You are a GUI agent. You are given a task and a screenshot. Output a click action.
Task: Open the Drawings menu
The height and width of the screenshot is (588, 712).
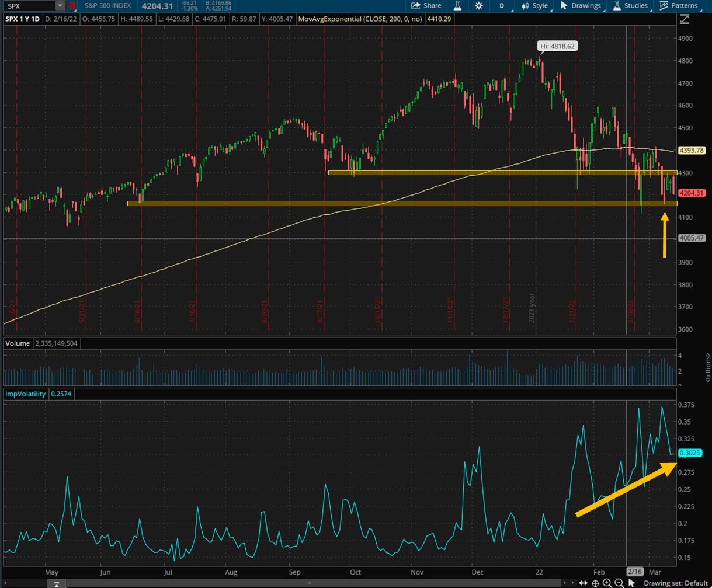click(586, 6)
